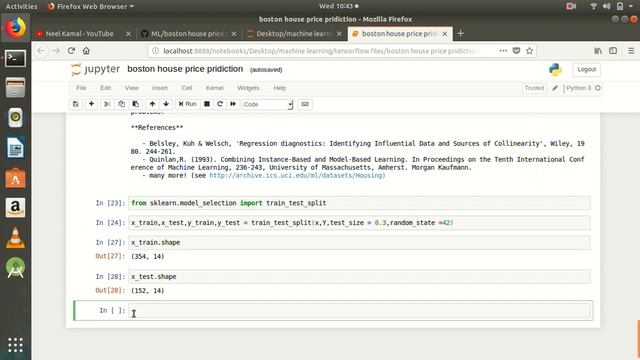640x360 pixels.
Task: Open the Help menu
Action: pyautogui.click(x=280, y=88)
